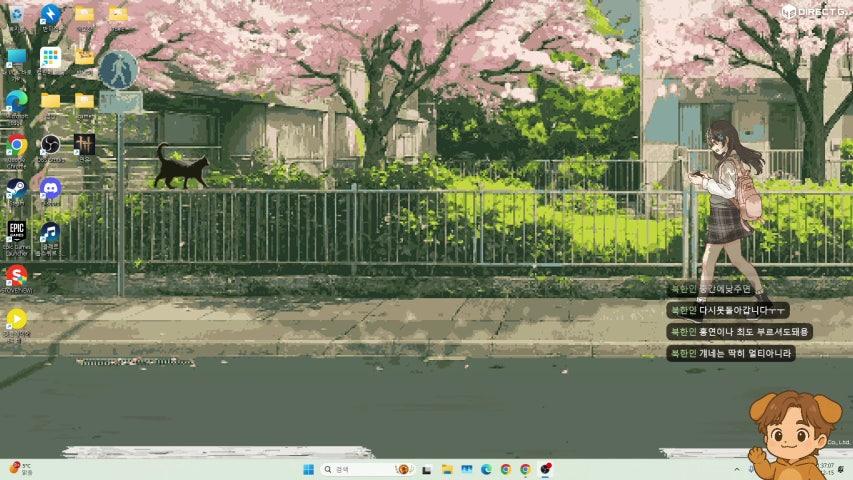The image size is (853, 480).
Task: Open the yellow play-button app on the desktop
Action: [x=16, y=319]
